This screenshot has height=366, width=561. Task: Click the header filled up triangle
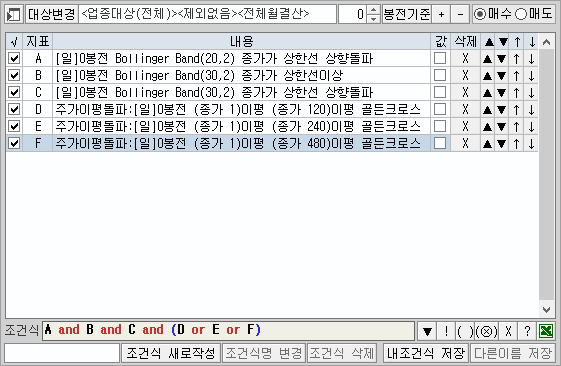(489, 42)
